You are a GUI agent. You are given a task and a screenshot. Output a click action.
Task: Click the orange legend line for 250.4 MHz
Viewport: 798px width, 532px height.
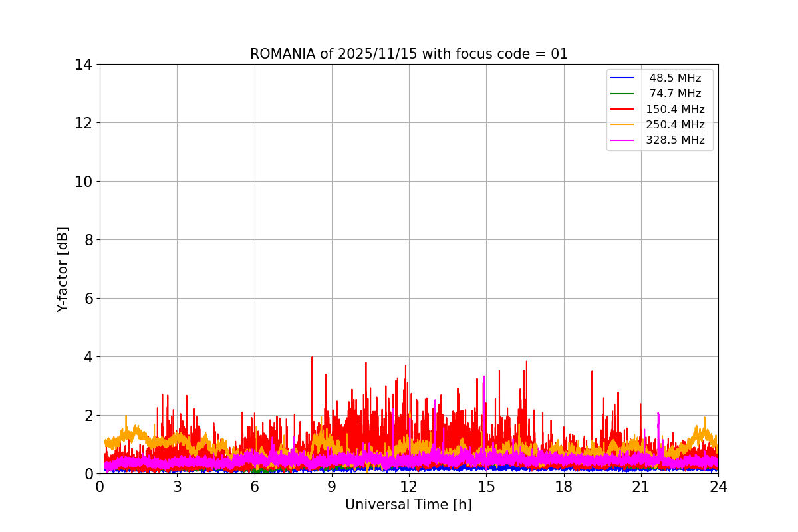tap(622, 125)
